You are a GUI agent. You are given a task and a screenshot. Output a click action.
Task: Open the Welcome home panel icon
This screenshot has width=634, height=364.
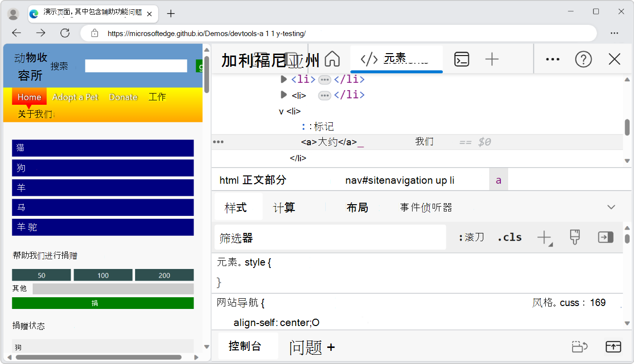pyautogui.click(x=332, y=59)
